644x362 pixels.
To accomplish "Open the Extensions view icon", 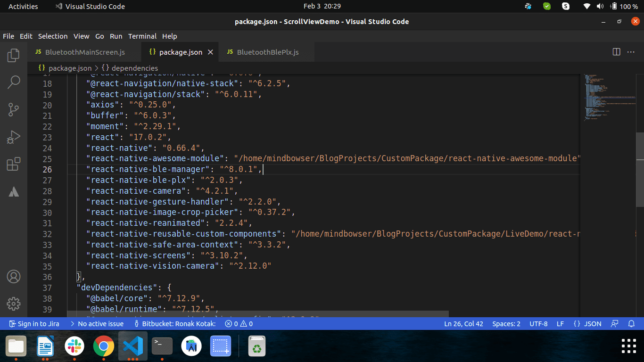I will pyautogui.click(x=14, y=164).
